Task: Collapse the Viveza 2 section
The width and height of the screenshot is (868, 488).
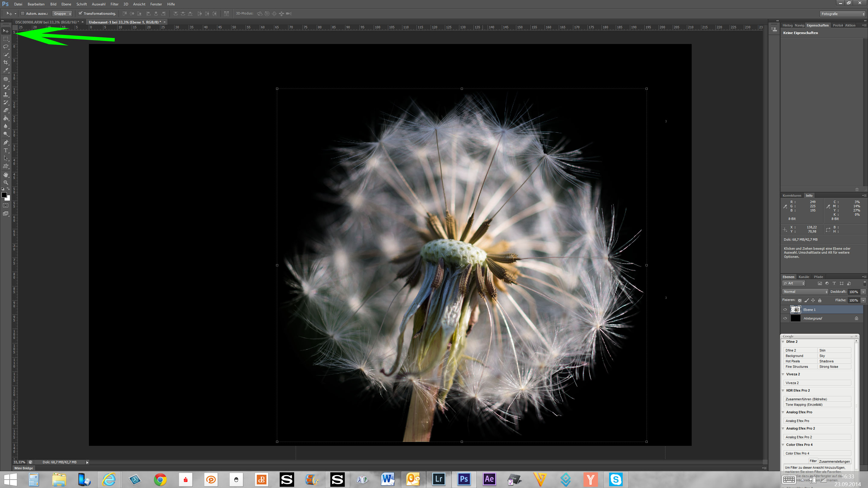Action: [x=783, y=374]
